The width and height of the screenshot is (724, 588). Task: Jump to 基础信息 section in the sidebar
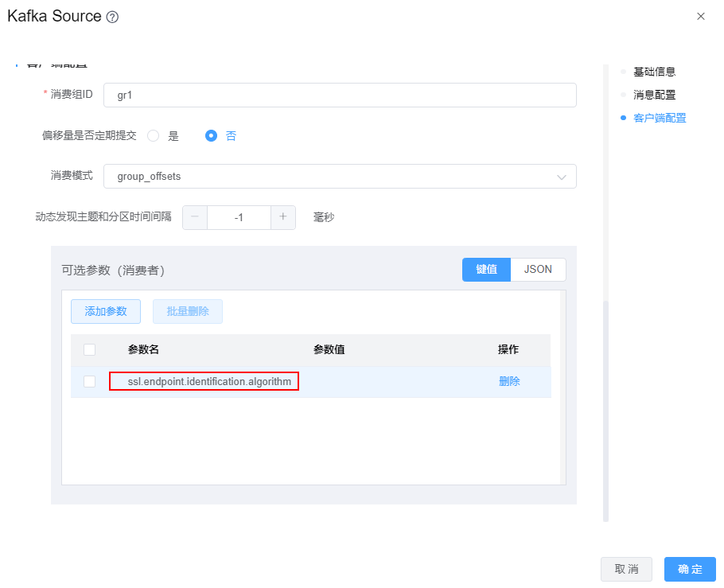[x=654, y=72]
